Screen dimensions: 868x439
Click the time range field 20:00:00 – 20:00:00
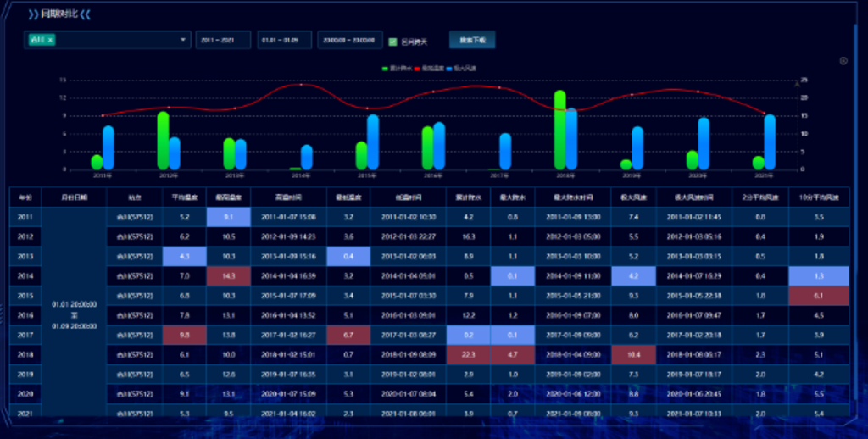(x=350, y=40)
